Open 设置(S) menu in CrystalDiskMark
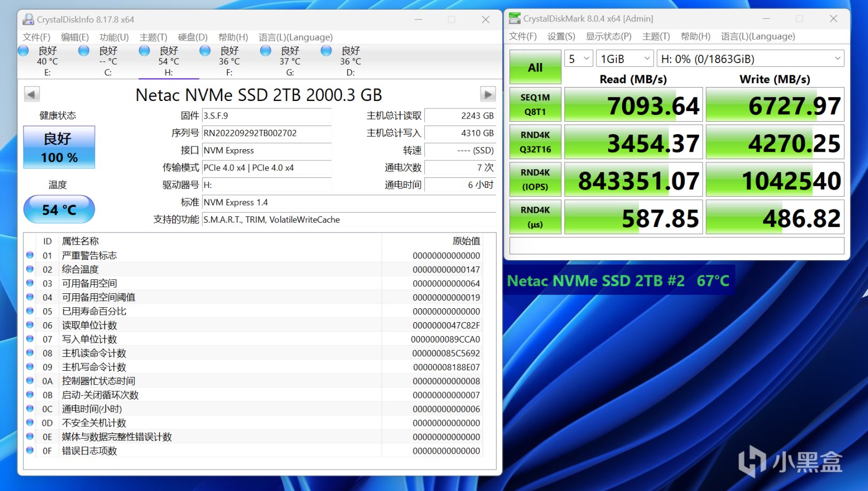Screen dimensions: 868x491 561,36
